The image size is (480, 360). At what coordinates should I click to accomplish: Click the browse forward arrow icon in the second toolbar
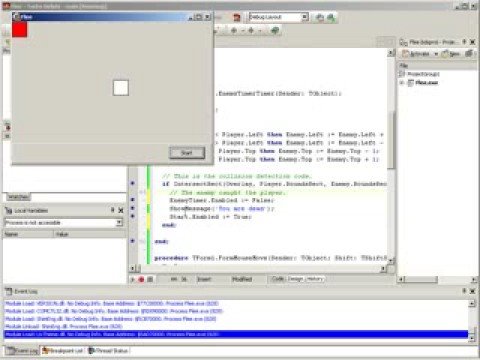(251, 31)
